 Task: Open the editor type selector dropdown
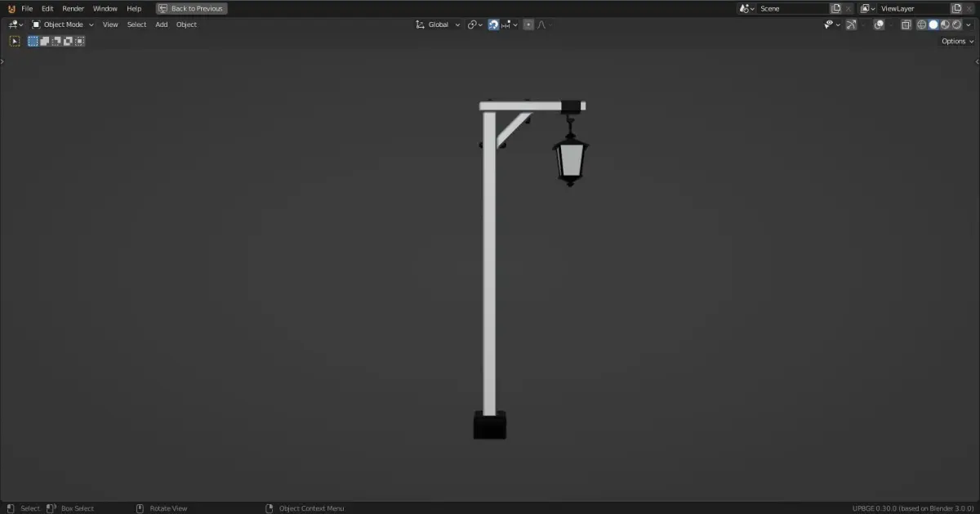pos(16,25)
